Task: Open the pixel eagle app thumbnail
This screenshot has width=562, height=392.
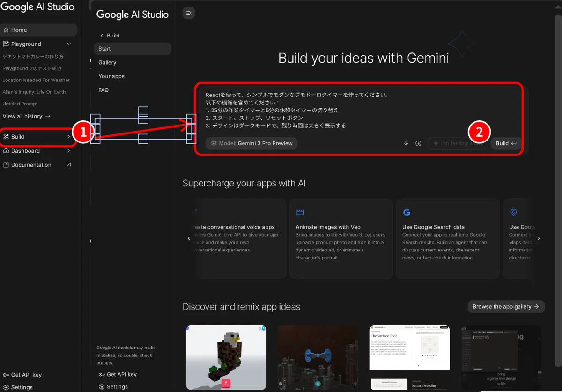Action: click(x=226, y=357)
